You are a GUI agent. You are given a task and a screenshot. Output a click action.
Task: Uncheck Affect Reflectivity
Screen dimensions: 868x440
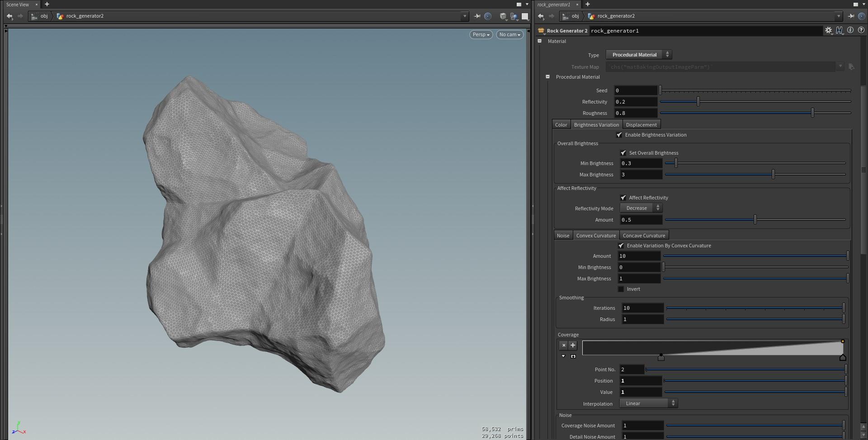[623, 198]
